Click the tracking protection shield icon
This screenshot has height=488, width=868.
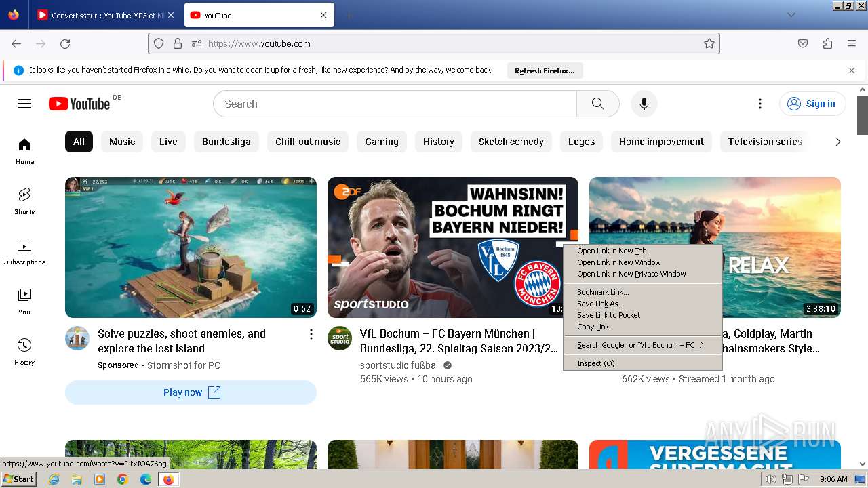159,43
